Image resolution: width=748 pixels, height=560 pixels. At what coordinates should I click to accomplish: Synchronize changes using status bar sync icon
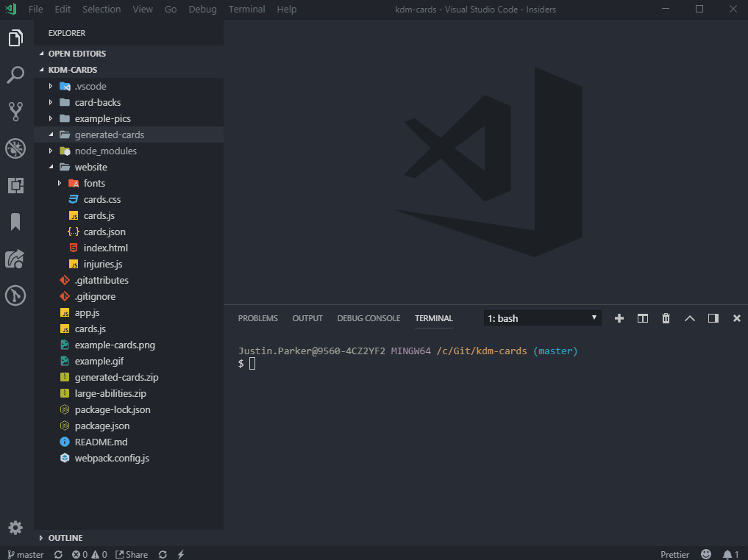(x=58, y=554)
